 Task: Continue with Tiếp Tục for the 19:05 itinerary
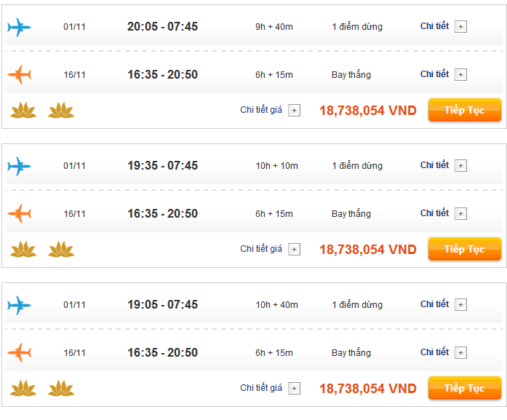(x=464, y=389)
